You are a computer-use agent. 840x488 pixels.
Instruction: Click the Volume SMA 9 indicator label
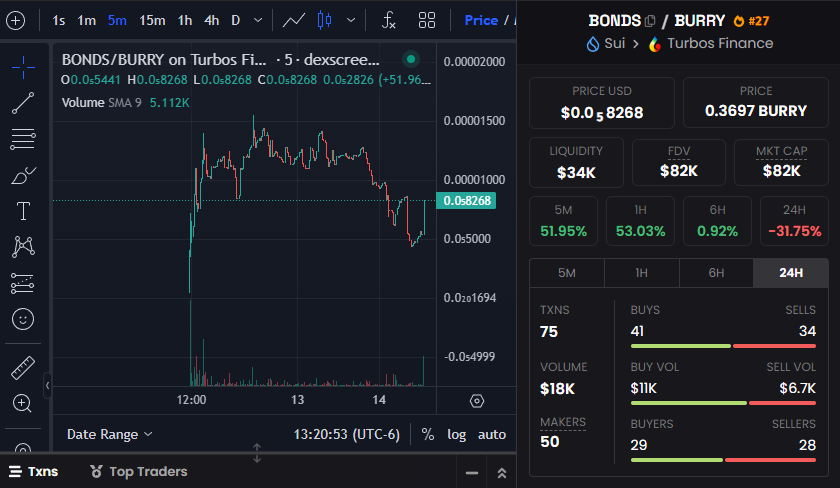pos(101,102)
